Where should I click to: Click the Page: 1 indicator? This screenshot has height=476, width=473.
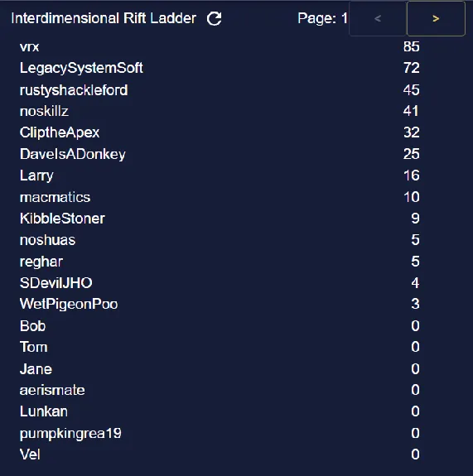[x=322, y=18]
